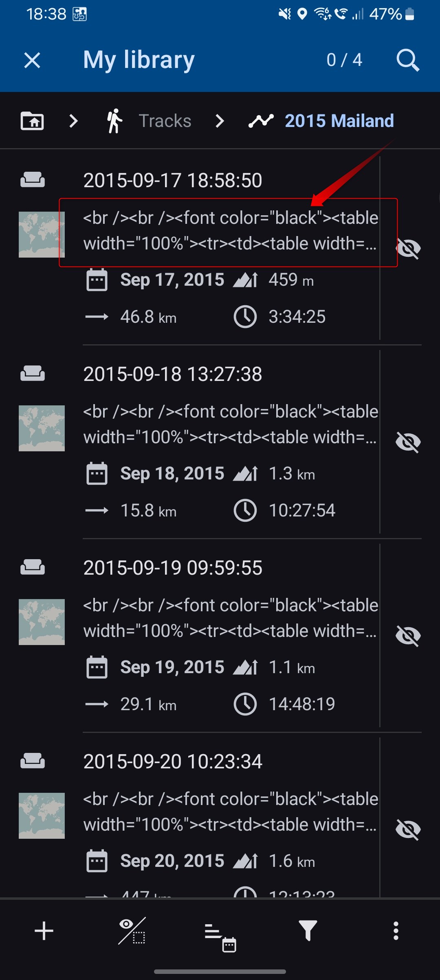Viewport: 440px width, 980px height.
Task: Tap the walking figure Tracks icon
Action: 114,121
